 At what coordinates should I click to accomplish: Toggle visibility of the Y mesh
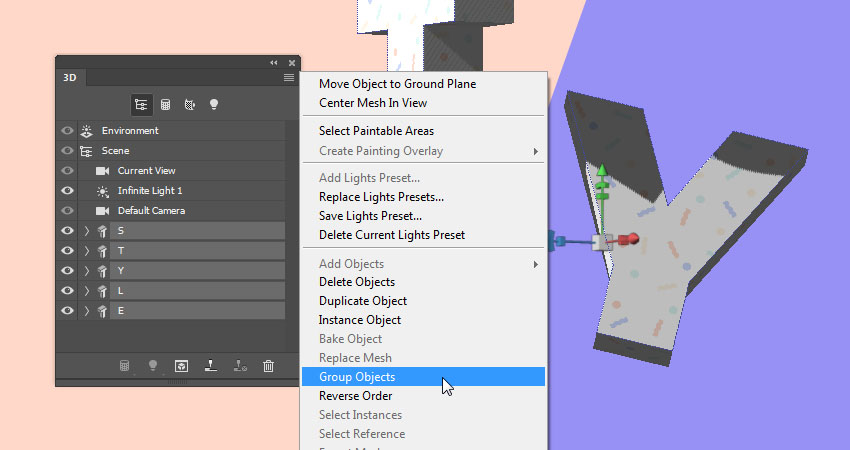pos(67,271)
